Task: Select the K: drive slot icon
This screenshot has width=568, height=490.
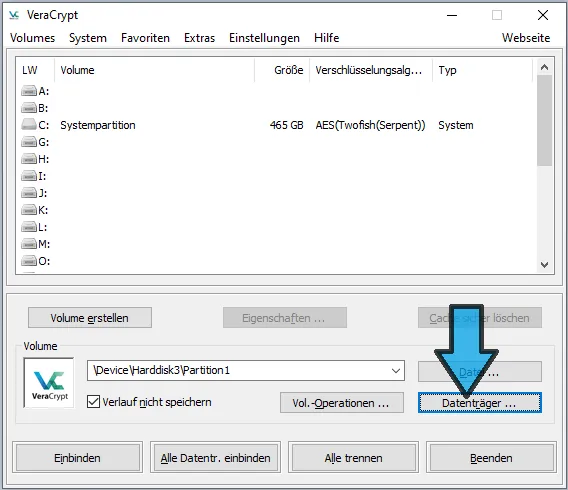Action: 29,210
